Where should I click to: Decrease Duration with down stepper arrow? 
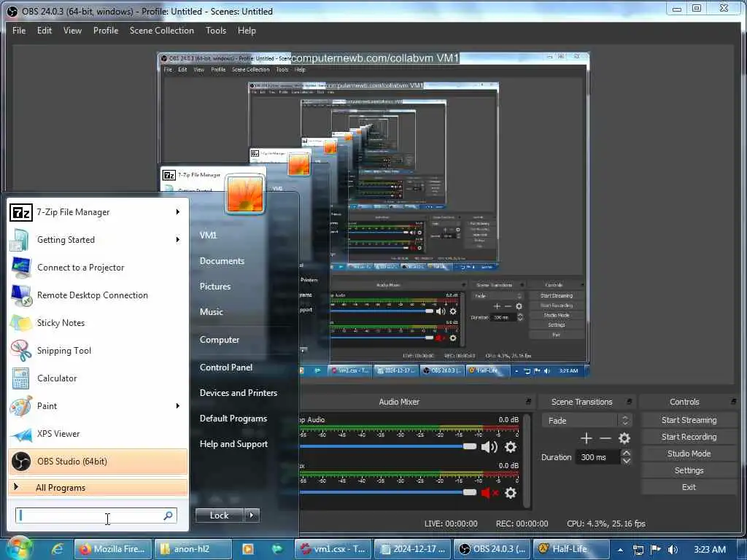(627, 461)
